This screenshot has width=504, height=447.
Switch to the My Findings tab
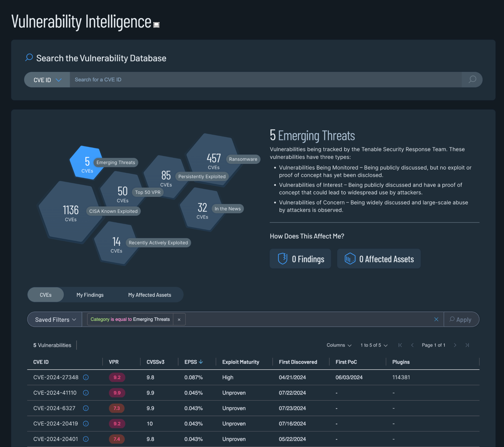[90, 294]
